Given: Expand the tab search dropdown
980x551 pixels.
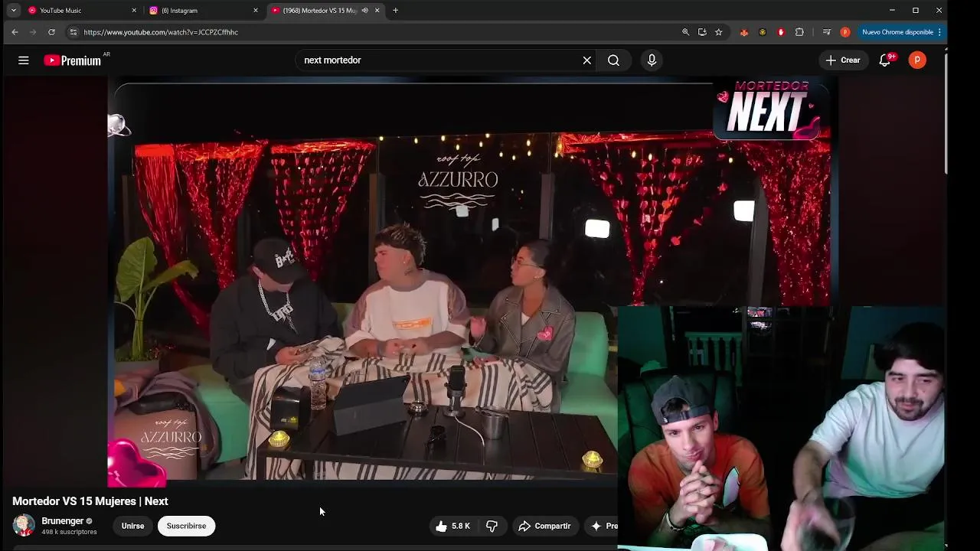Looking at the screenshot, I should [x=13, y=10].
